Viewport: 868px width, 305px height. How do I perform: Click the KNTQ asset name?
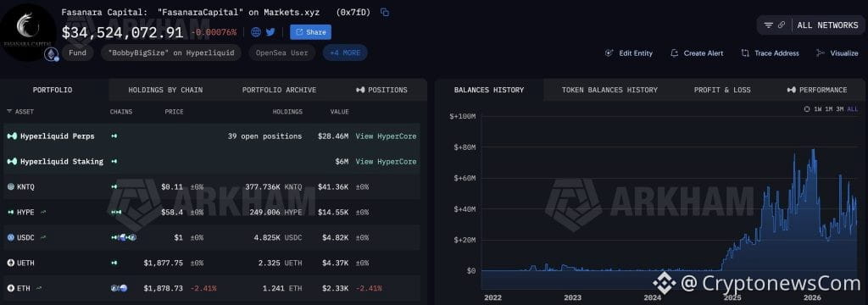point(25,187)
